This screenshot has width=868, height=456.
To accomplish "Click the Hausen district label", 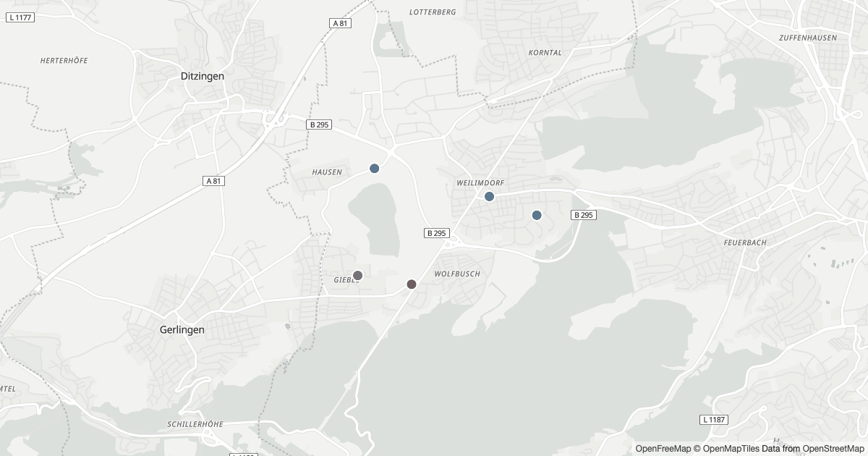I will pyautogui.click(x=326, y=172).
